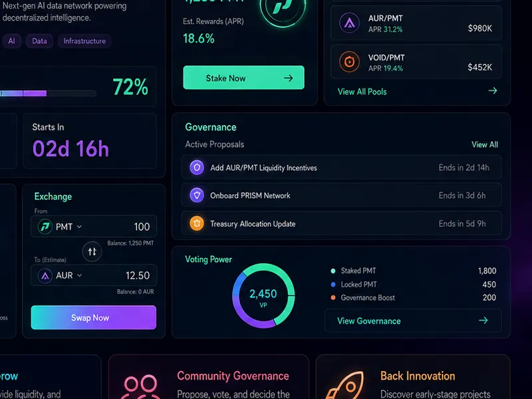Open the Add AUR/PMT Liquidity Incentives proposal
The width and height of the screenshot is (532, 399).
(341, 168)
